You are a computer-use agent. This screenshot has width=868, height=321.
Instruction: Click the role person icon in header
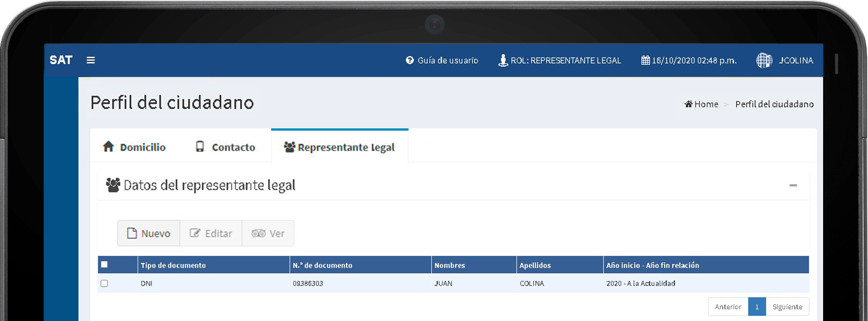pos(503,60)
